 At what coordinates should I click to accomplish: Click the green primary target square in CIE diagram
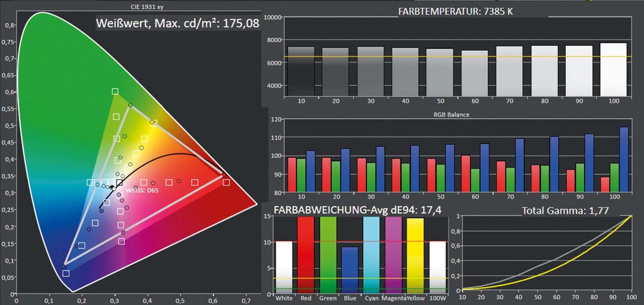pyautogui.click(x=115, y=91)
